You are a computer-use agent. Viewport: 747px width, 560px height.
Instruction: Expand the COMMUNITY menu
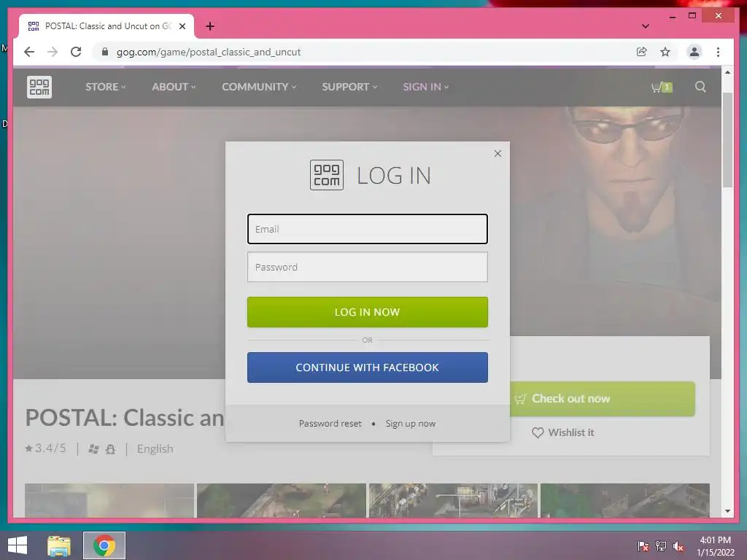(x=259, y=87)
